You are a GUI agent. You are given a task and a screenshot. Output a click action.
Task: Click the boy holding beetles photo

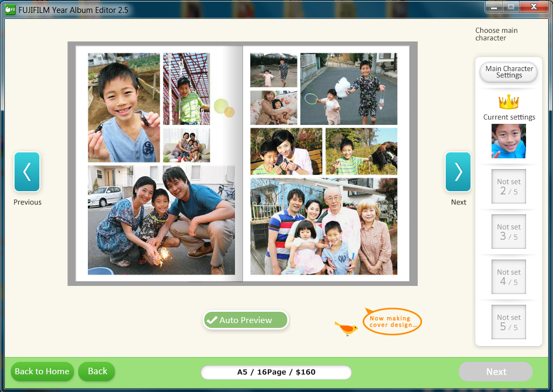pos(124,107)
